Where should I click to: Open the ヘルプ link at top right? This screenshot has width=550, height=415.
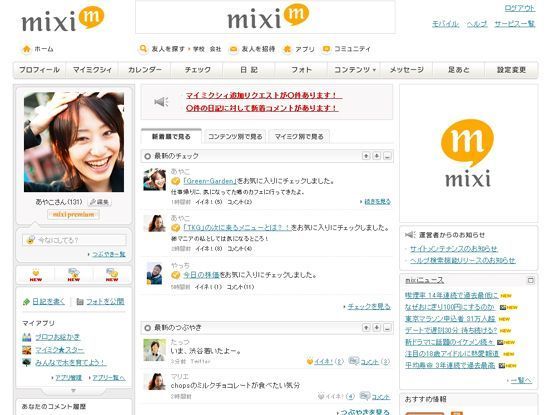pyautogui.click(x=477, y=24)
